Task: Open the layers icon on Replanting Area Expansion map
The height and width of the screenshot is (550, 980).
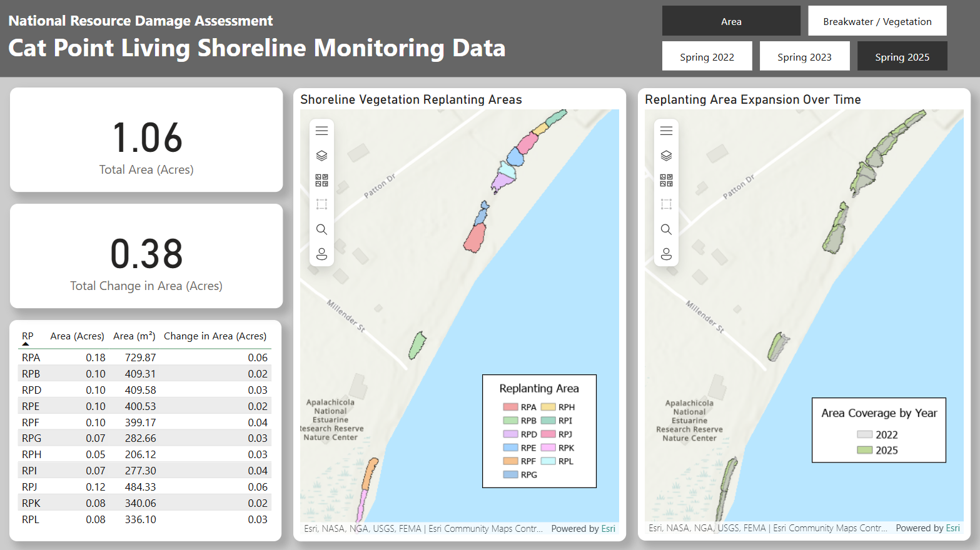Action: coord(666,156)
